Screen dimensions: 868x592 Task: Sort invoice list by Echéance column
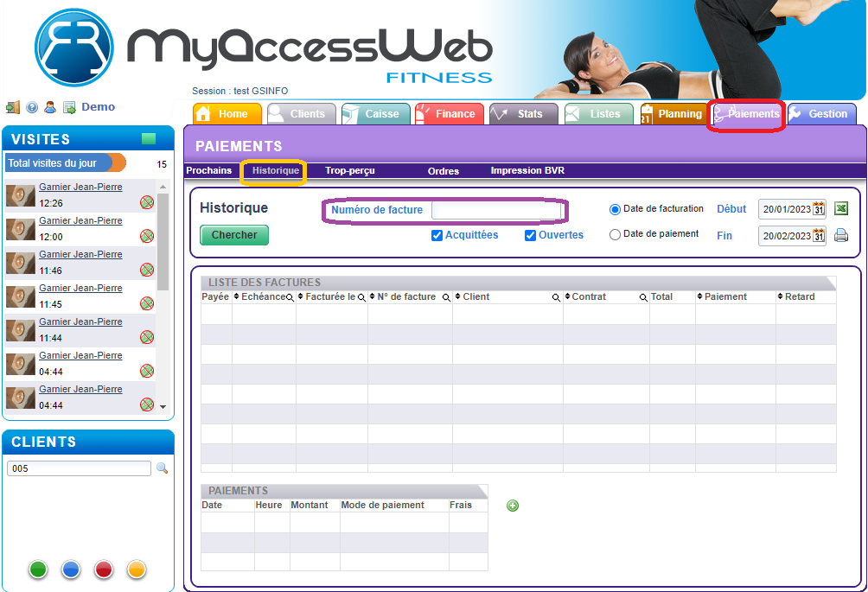tap(237, 297)
